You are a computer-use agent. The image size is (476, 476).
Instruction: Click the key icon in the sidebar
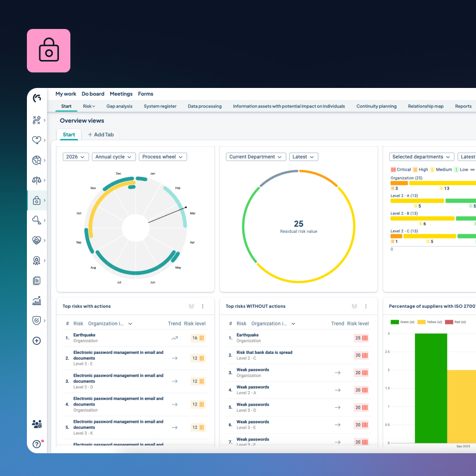click(36, 220)
